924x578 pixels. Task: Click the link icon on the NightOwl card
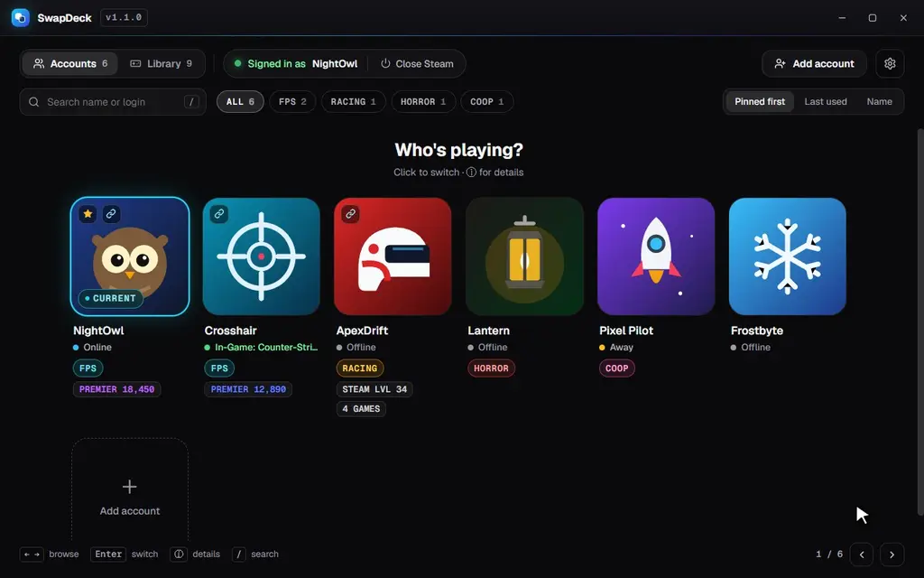click(111, 213)
